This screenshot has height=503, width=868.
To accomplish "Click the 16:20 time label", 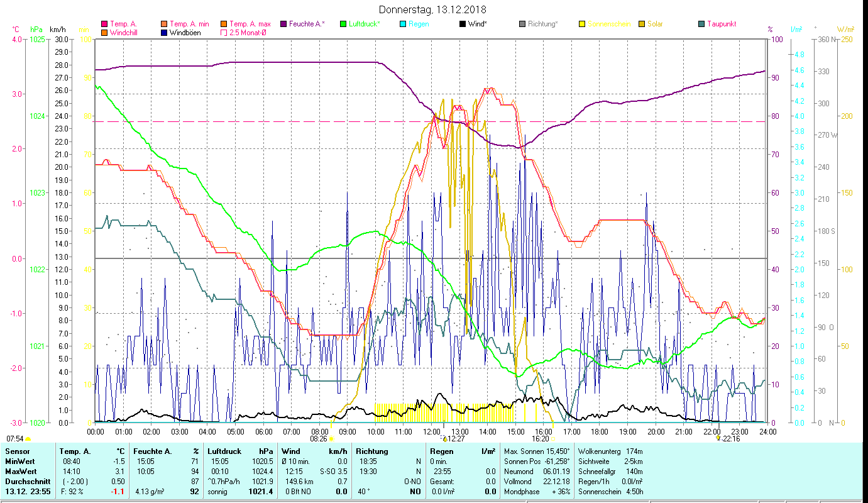I will pos(541,439).
